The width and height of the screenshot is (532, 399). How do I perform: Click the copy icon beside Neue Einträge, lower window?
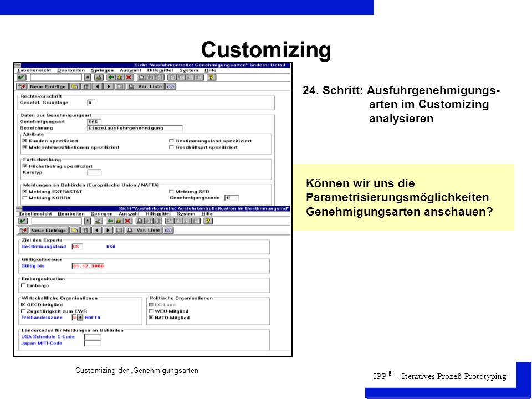[x=75, y=231]
